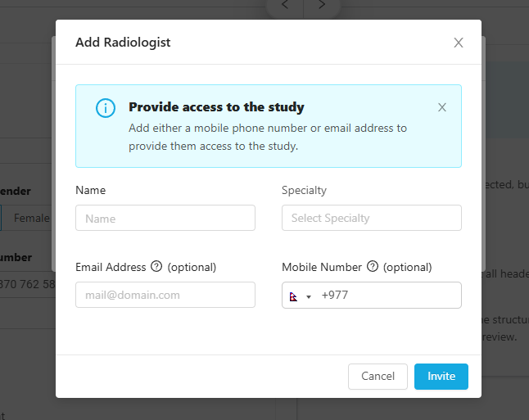The width and height of the screenshot is (529, 420).
Task: Focus the Name input field
Action: (165, 218)
